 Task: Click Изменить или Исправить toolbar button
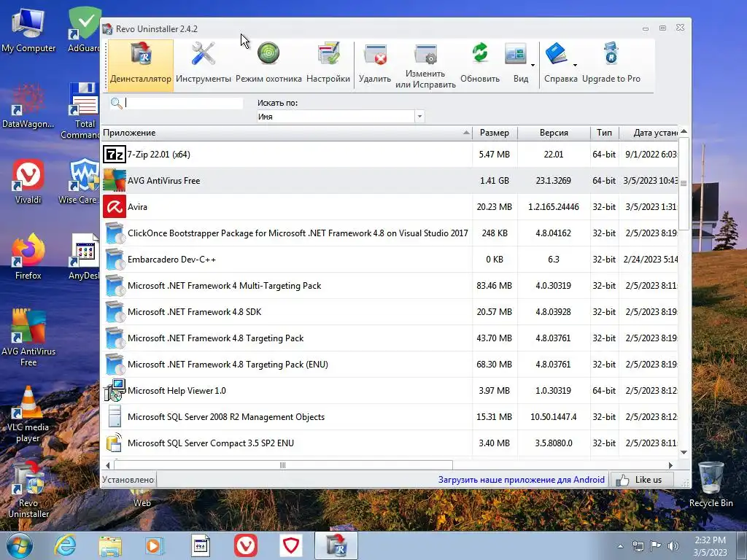coord(425,66)
